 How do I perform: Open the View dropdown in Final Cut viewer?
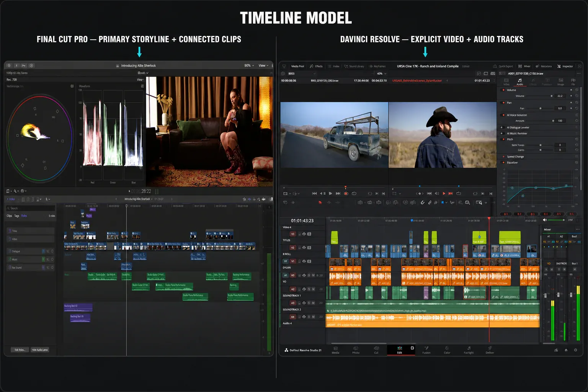(x=263, y=65)
